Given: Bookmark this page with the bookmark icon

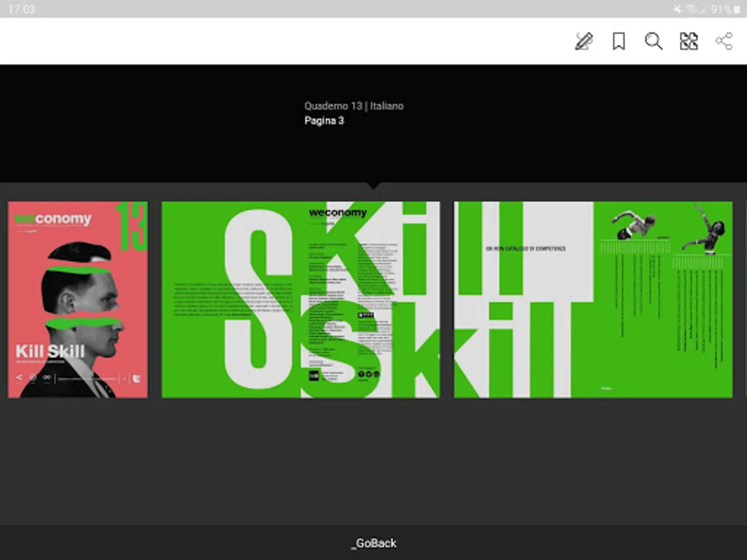Looking at the screenshot, I should (619, 42).
